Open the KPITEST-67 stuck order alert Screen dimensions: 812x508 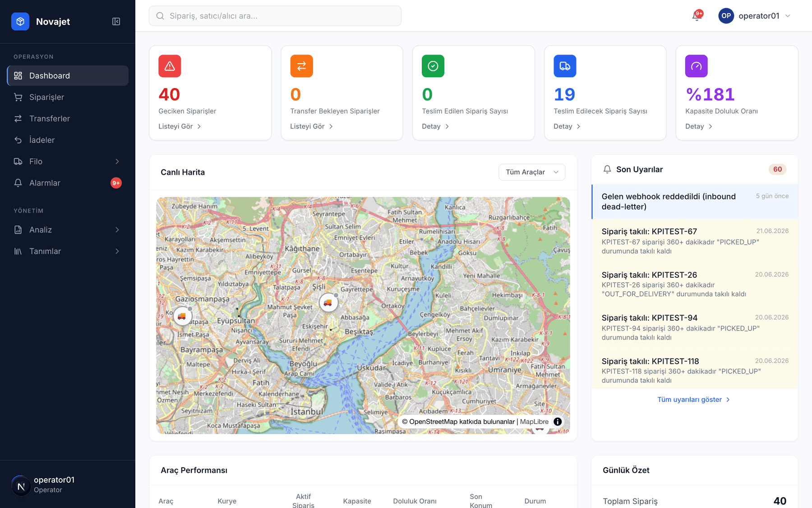click(695, 241)
